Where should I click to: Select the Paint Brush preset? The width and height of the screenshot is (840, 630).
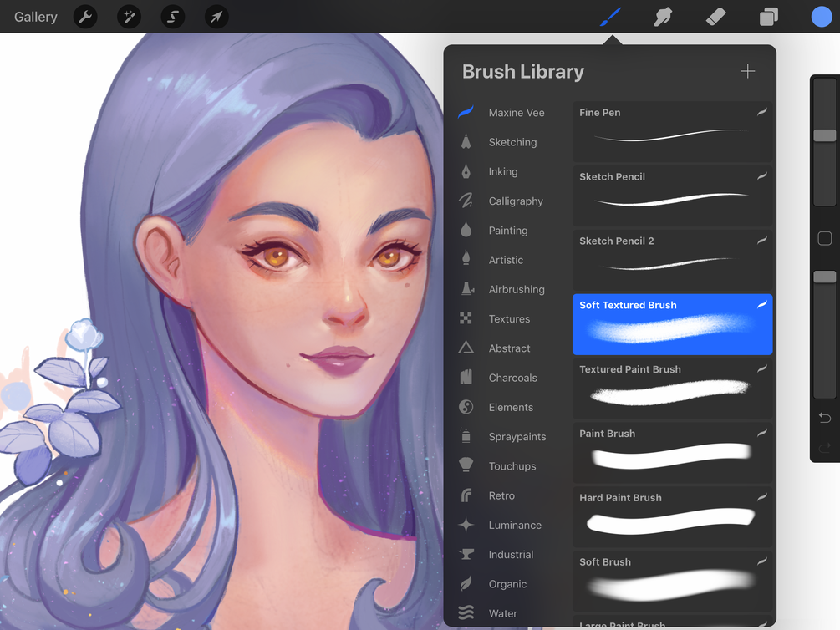(x=672, y=453)
